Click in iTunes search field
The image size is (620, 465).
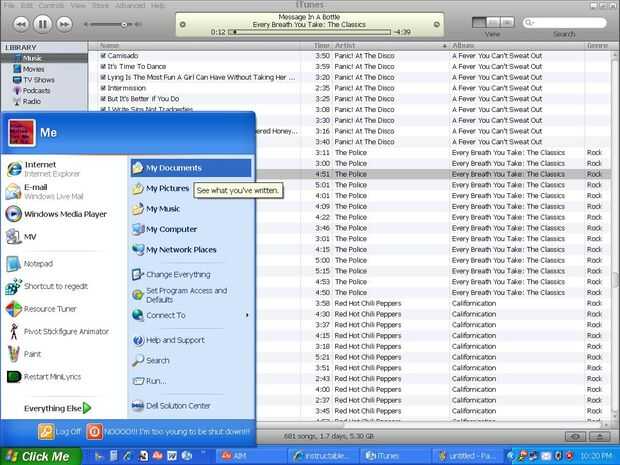click(x=564, y=23)
